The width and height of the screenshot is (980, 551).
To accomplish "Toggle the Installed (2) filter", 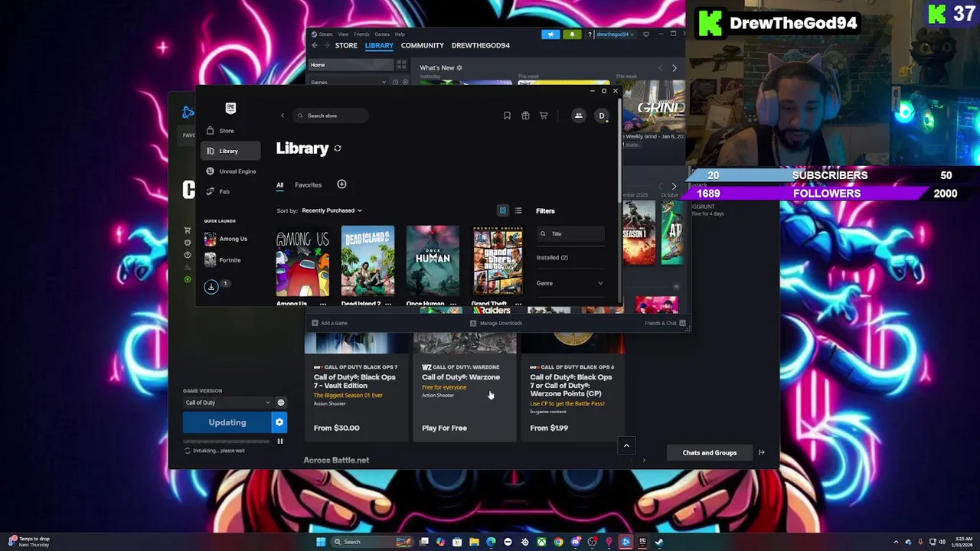I will click(x=552, y=258).
